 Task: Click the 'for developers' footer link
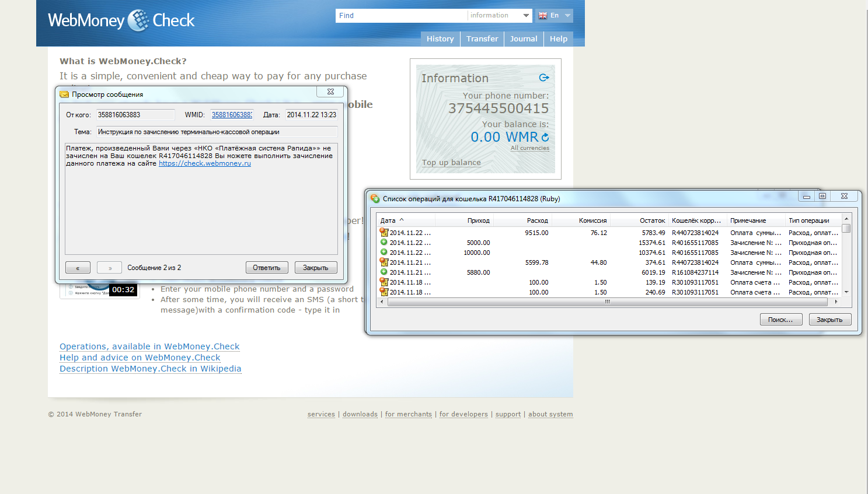pos(463,414)
